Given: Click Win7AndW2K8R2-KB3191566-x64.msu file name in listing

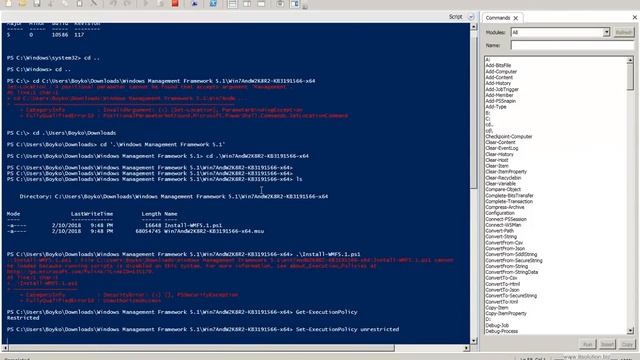Looking at the screenshot, I should (214, 231).
